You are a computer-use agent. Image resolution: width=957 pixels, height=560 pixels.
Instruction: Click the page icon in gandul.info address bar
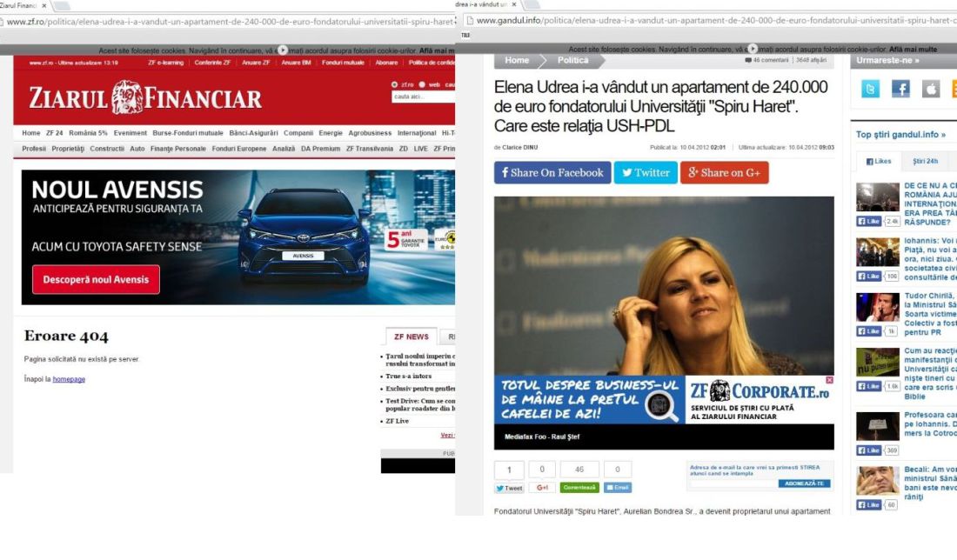point(469,20)
